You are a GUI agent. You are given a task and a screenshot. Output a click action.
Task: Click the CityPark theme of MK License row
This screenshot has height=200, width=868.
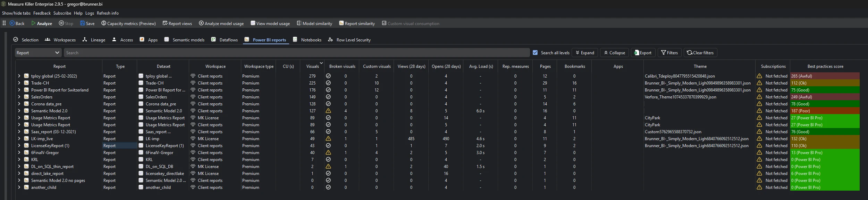[x=652, y=118]
